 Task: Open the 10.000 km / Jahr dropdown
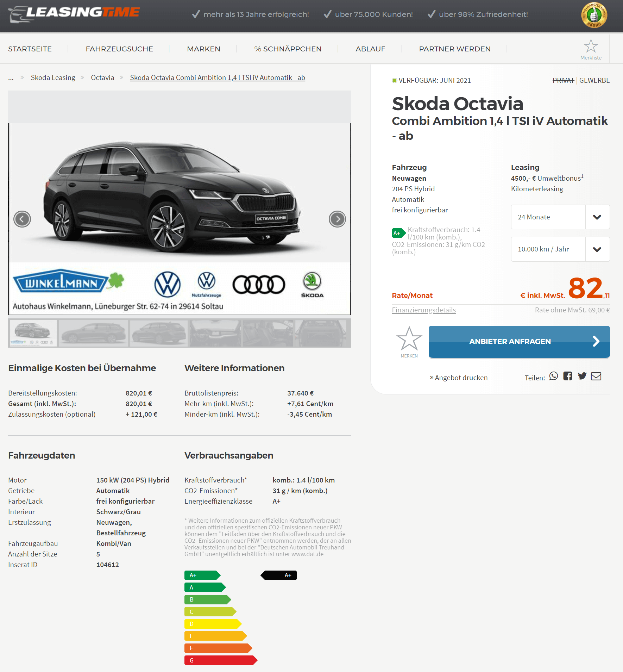click(560, 249)
